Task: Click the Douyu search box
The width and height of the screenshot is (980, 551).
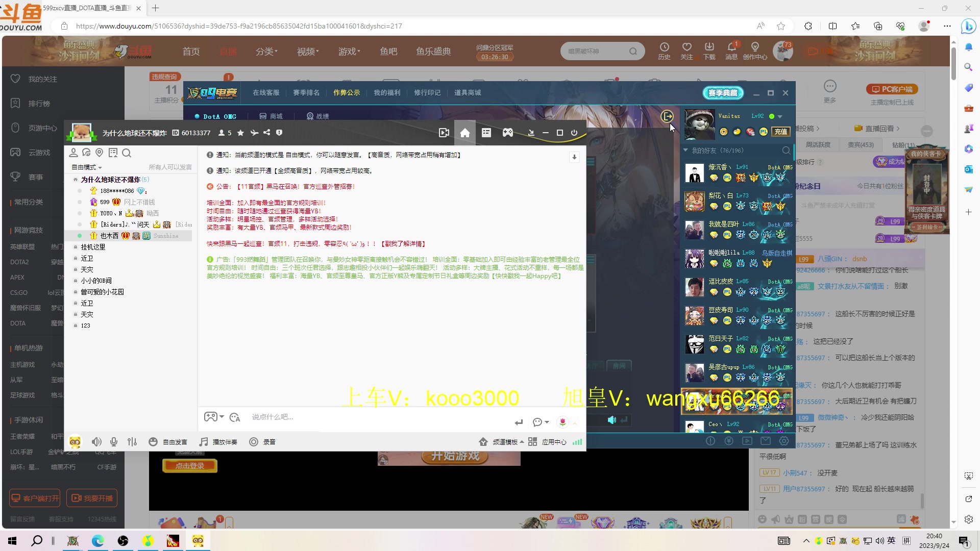Action: pyautogui.click(x=602, y=51)
